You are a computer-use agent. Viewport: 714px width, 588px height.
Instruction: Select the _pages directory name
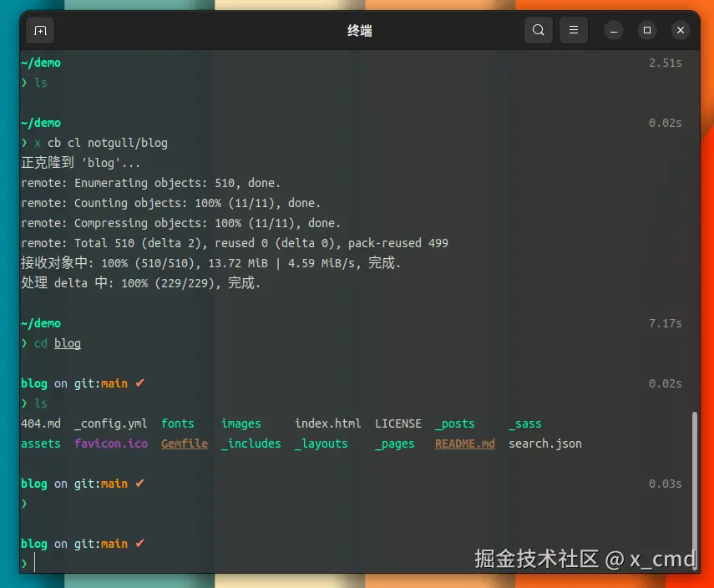point(395,444)
